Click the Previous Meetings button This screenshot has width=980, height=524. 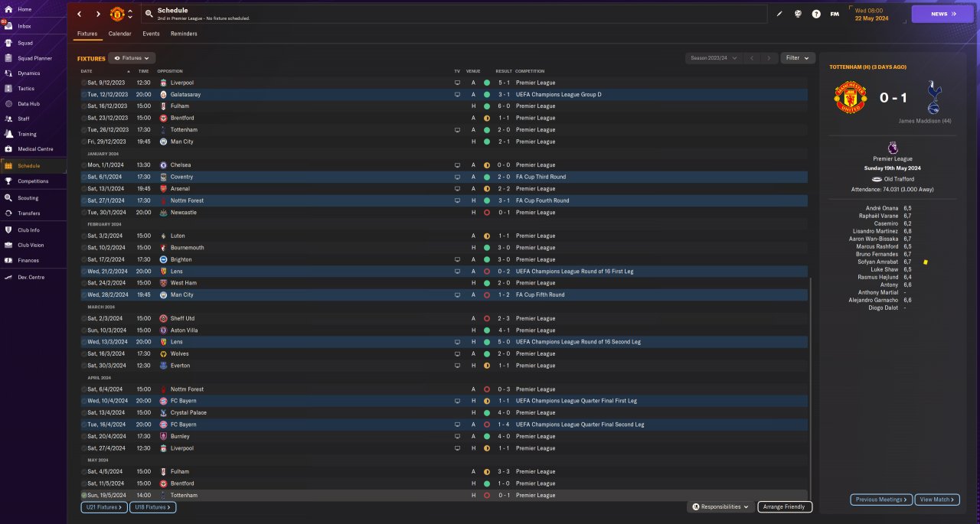tap(881, 500)
